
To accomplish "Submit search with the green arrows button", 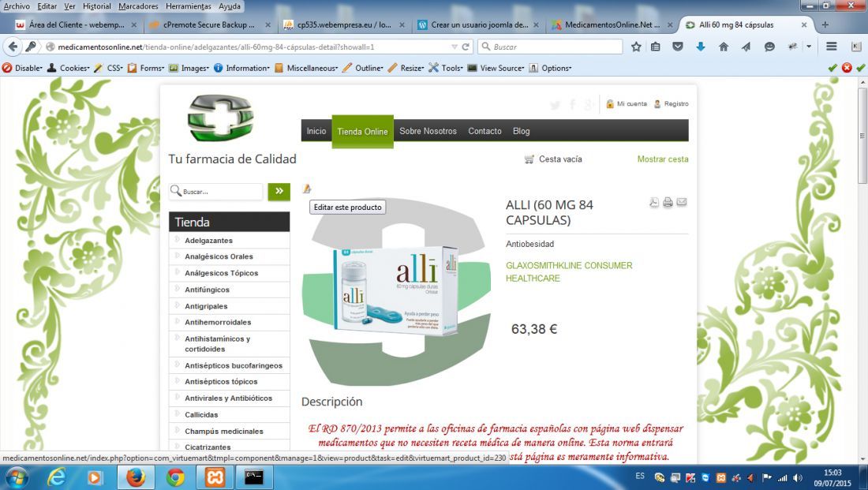I will pos(279,191).
